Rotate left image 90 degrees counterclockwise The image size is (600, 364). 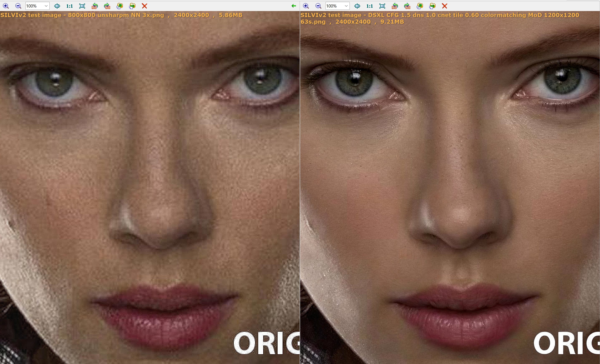(95, 6)
